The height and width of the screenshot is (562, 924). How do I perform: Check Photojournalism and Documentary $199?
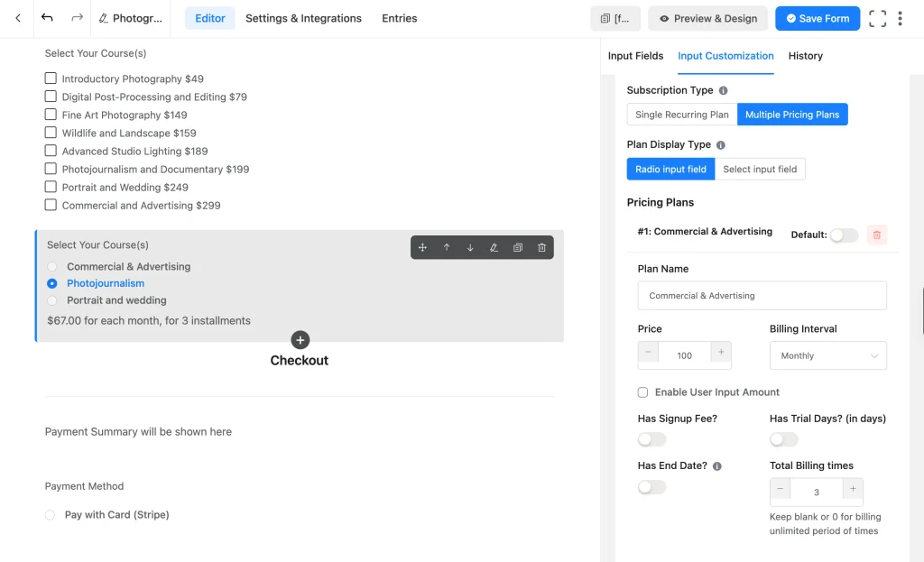pos(51,169)
